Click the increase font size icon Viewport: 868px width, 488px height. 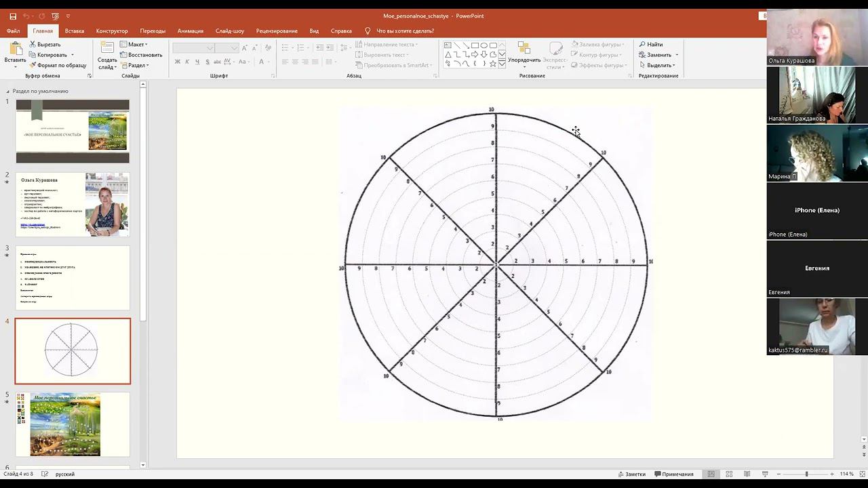[245, 47]
